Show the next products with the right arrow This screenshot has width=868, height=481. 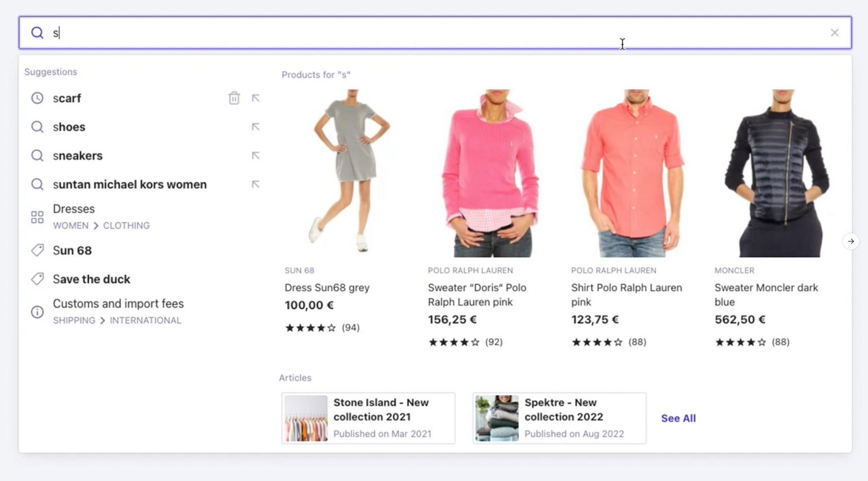point(850,242)
